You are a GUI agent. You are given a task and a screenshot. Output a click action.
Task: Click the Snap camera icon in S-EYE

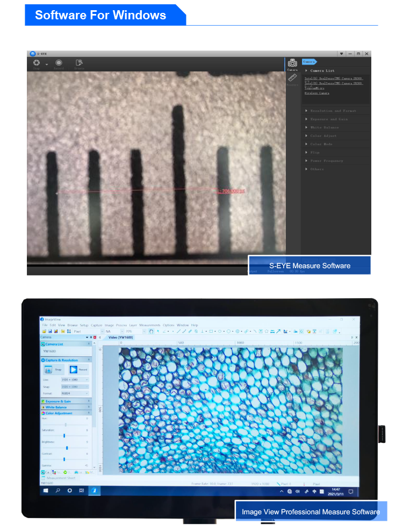(37, 63)
